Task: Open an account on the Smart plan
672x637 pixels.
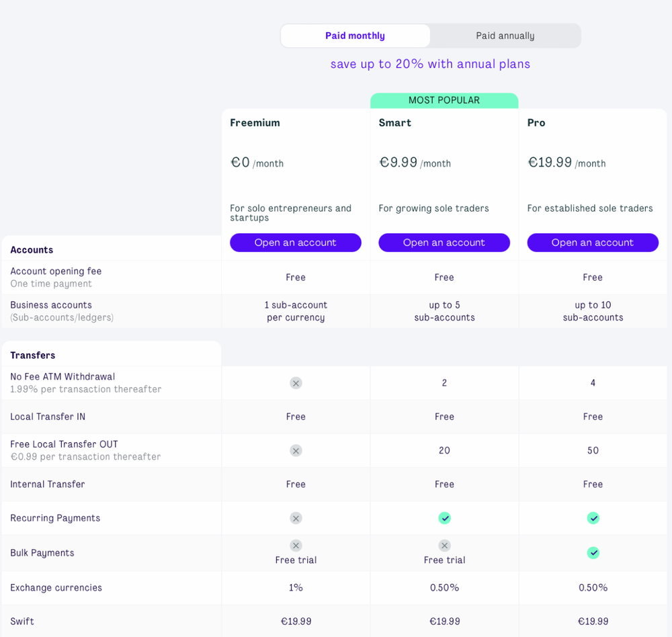Action: pos(444,243)
